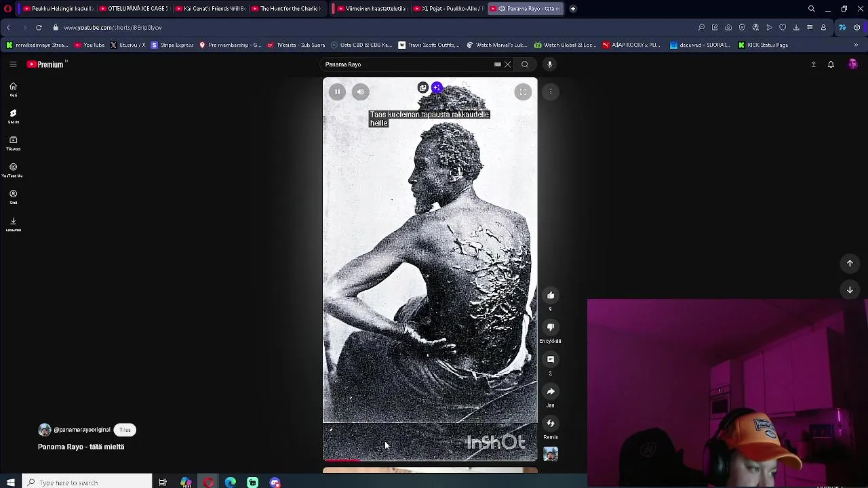Open the panamarayooriginal channel avatar
Viewport: 868px width, 488px height.
pos(45,430)
